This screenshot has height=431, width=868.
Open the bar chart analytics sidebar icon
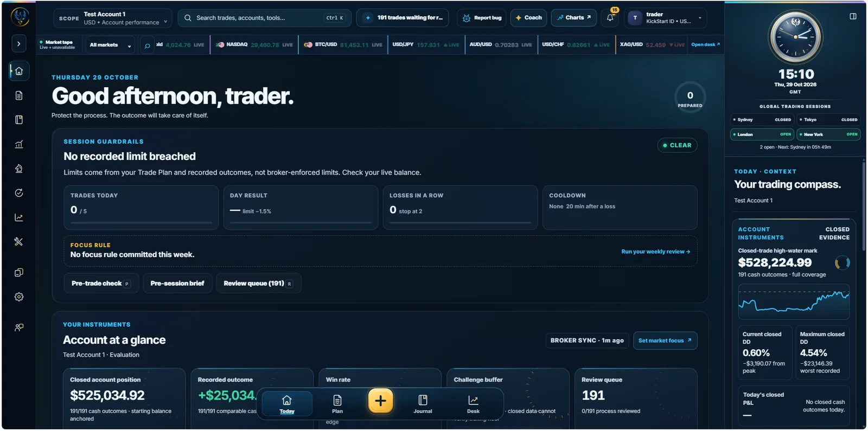click(x=19, y=144)
